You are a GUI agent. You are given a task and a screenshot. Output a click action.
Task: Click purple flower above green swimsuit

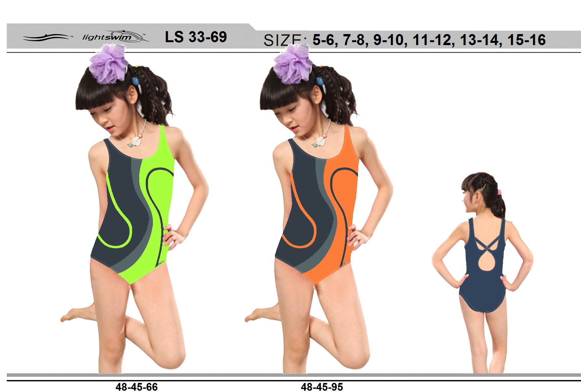[108, 64]
